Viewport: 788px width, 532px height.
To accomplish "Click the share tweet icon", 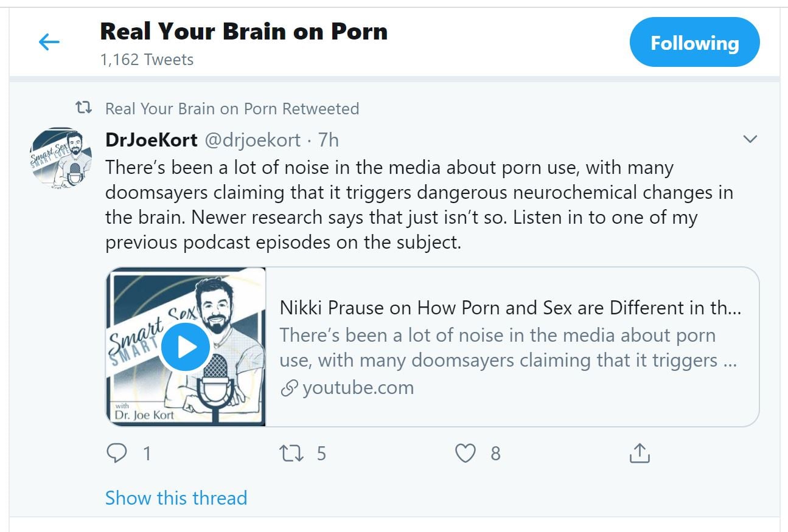I will pyautogui.click(x=640, y=453).
